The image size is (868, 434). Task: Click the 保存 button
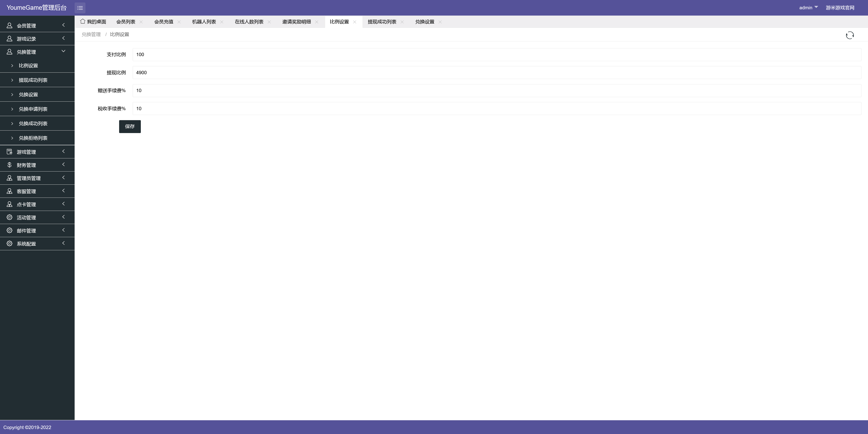130,126
